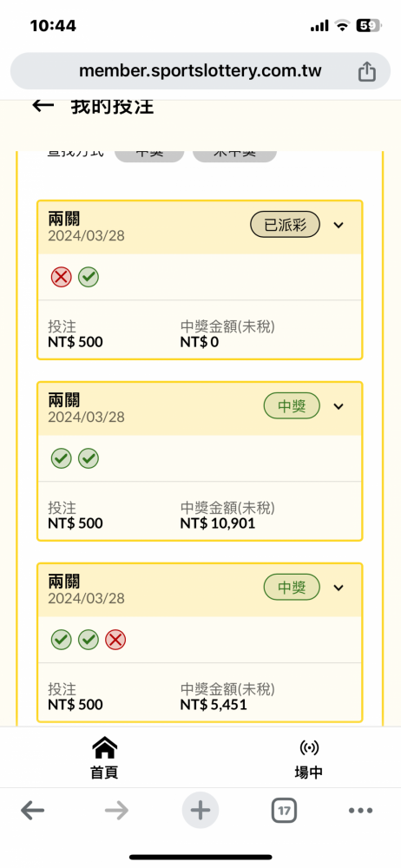
Task: Click 中獎 badge on NT$ 10,901 bet
Action: click(x=292, y=406)
